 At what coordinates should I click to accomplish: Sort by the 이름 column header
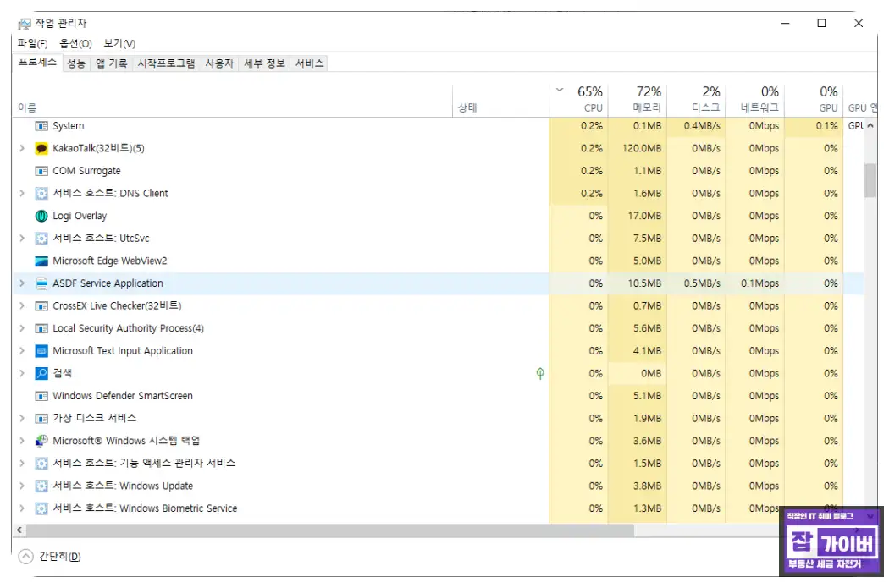[x=233, y=101]
